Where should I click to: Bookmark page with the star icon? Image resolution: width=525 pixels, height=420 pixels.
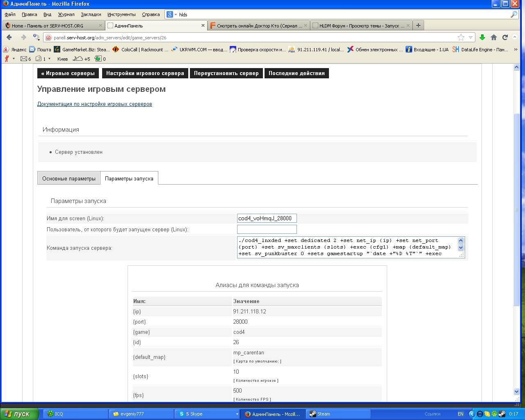click(461, 37)
